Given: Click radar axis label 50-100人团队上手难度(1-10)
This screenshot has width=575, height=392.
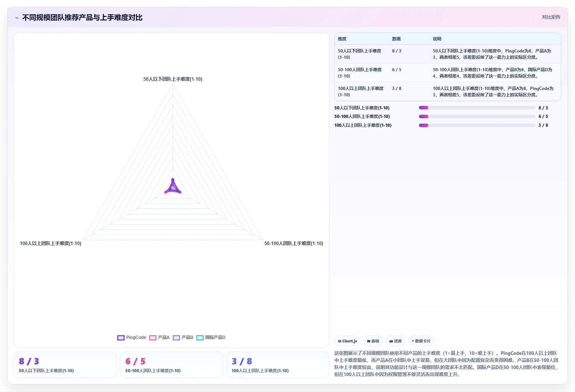Looking at the screenshot, I should tap(294, 244).
